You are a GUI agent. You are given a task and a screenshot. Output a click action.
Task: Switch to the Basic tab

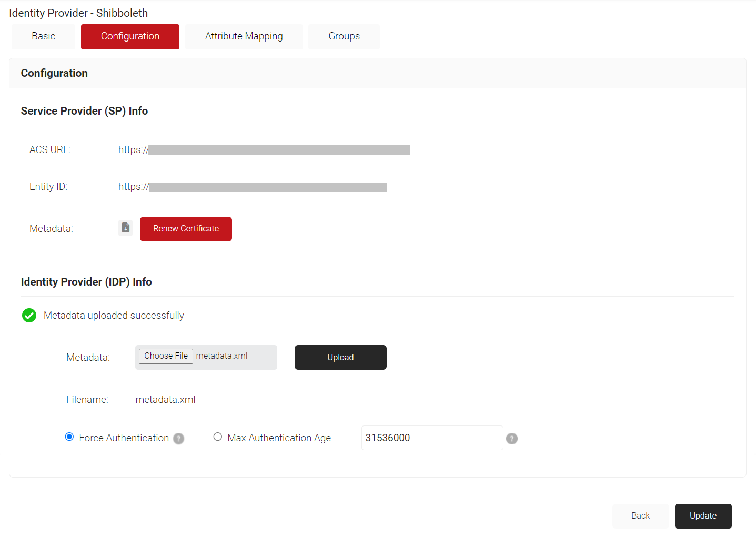pos(43,37)
